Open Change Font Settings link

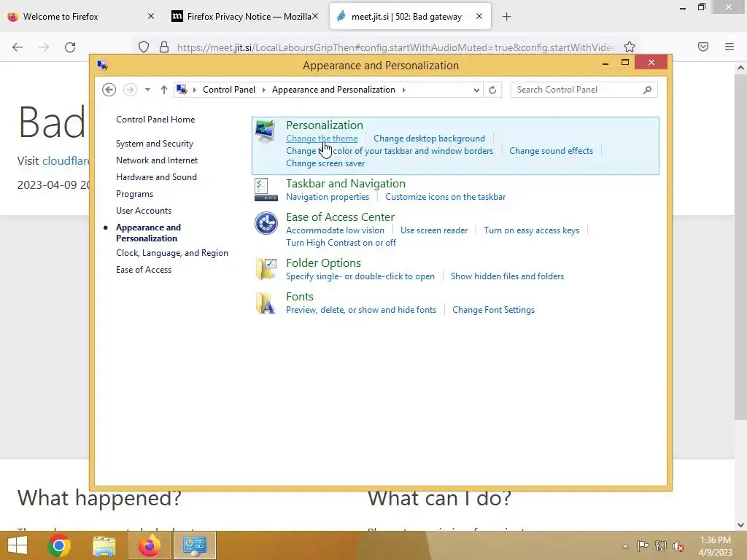click(x=494, y=309)
